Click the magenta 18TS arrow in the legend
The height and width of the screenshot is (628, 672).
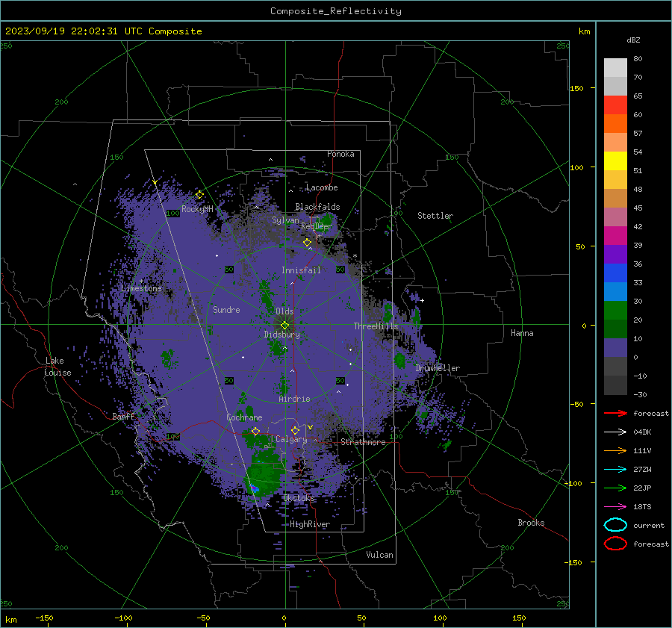click(615, 507)
